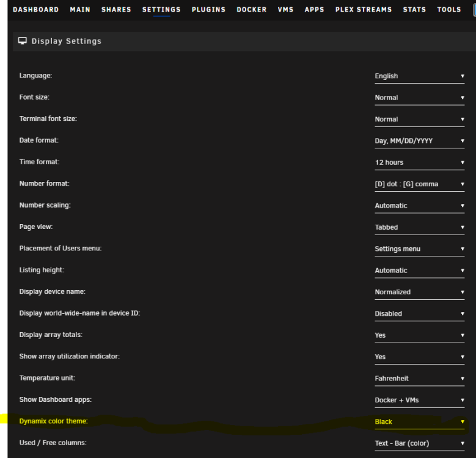This screenshot has width=476, height=458.
Task: Open Placement of Users menu dropdown
Action: (420, 249)
